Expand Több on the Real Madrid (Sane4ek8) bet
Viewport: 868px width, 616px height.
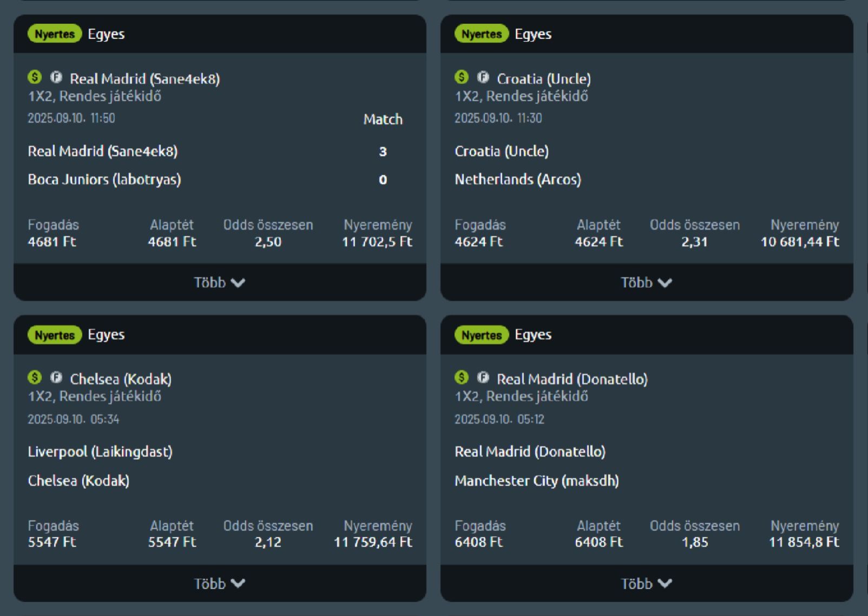[x=220, y=282]
